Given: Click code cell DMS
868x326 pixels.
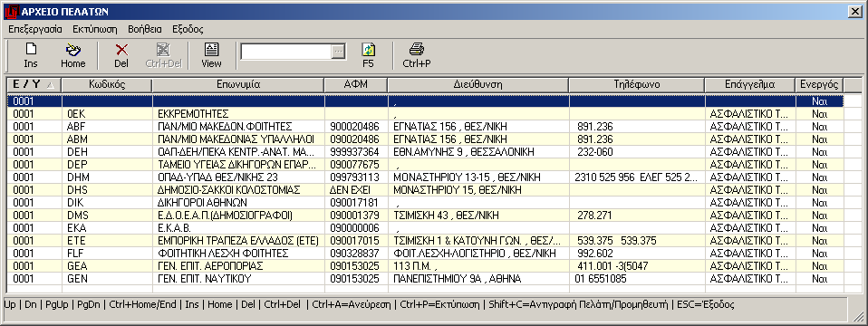Looking at the screenshot, I should point(107,216).
